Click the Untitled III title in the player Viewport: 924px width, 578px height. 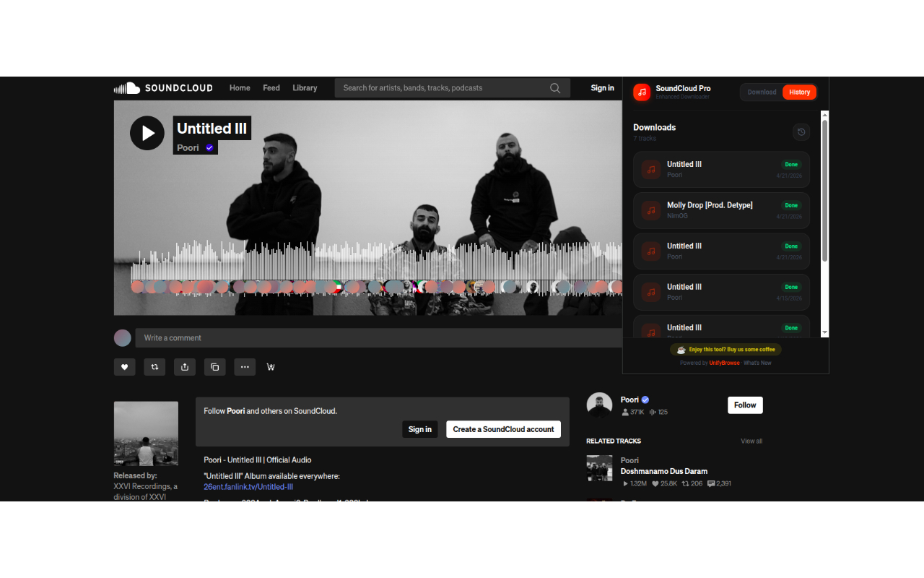212,128
